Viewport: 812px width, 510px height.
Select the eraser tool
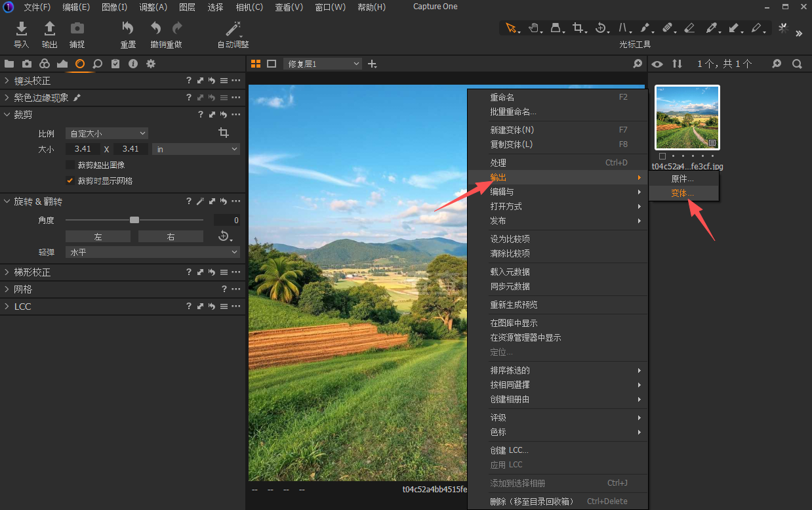tap(689, 28)
